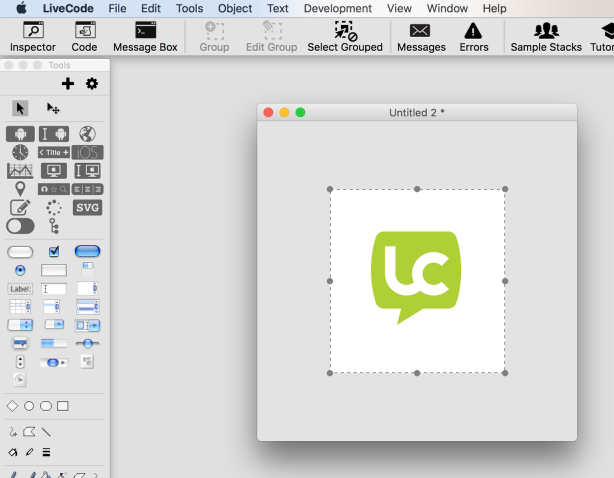Select the slider control
614x478 pixels.
tap(87, 343)
